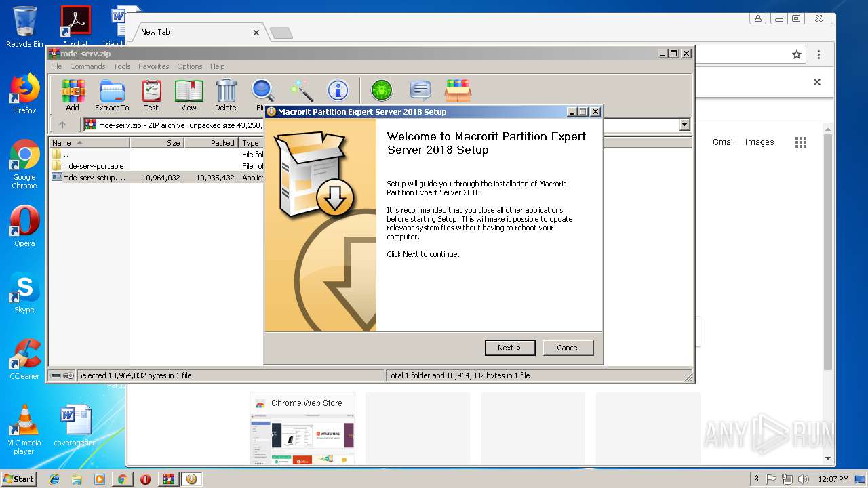Open the archive Info icon
Viewport: 868px width, 488px height.
click(x=338, y=90)
